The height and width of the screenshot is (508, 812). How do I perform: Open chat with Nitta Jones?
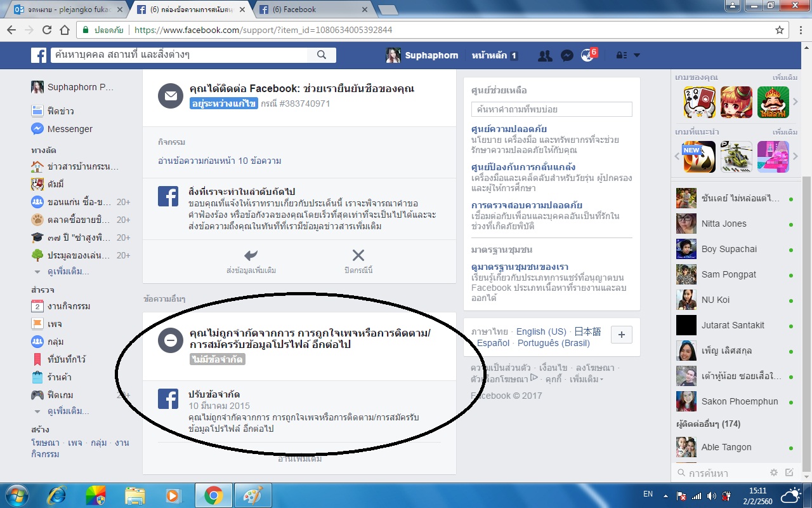735,224
